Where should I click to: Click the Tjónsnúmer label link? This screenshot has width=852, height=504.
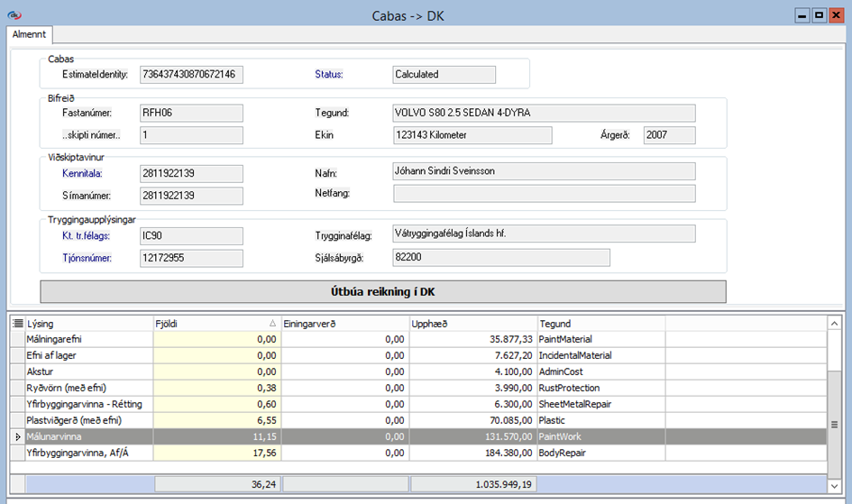pyautogui.click(x=87, y=258)
